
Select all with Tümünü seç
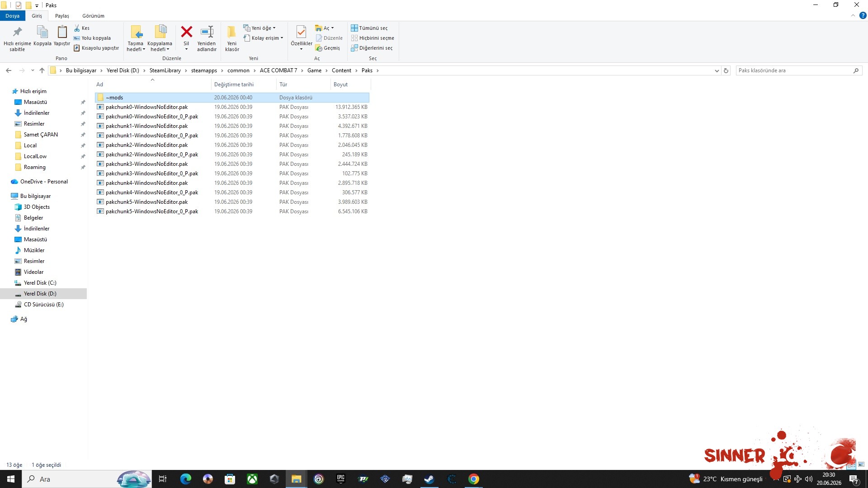(x=369, y=28)
